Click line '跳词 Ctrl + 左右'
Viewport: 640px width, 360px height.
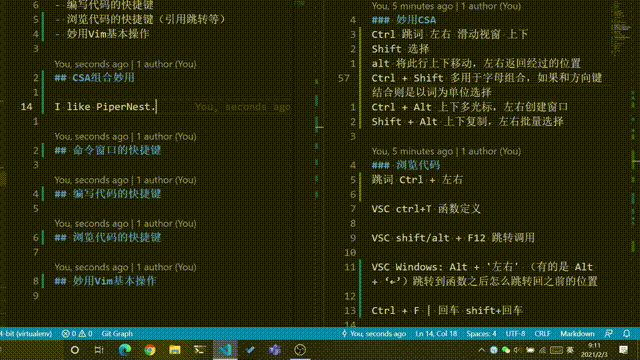pyautogui.click(x=417, y=180)
